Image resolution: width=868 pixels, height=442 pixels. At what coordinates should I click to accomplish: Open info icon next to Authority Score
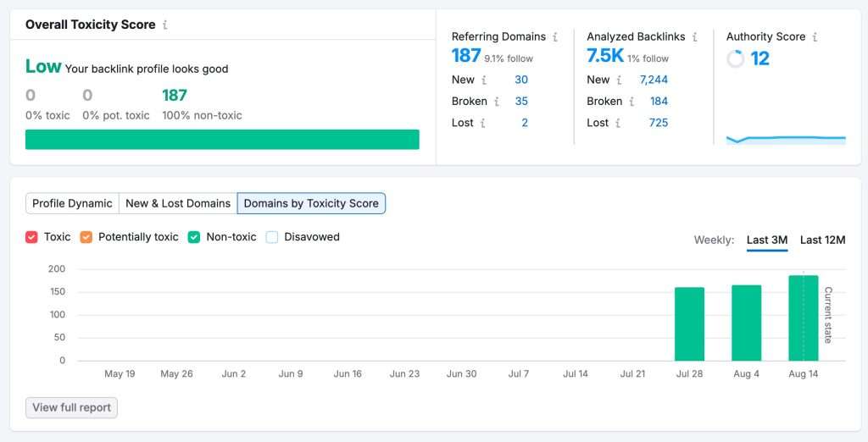tap(815, 37)
